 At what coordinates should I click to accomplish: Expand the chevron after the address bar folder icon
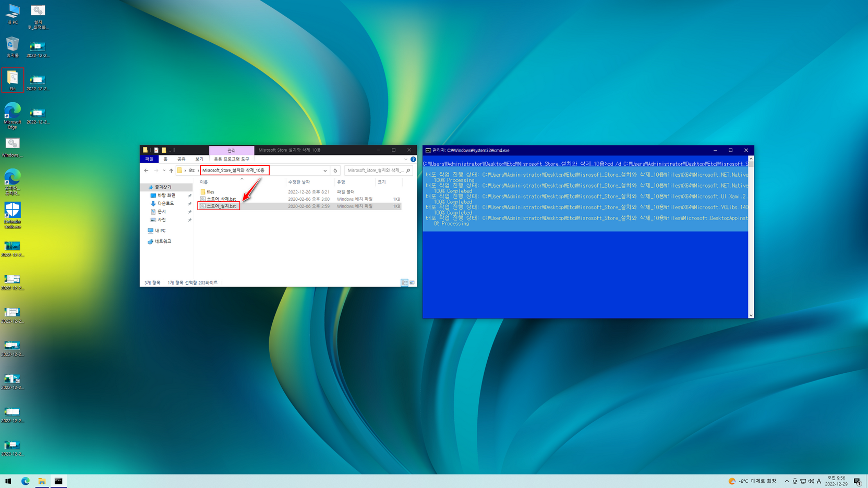pyautogui.click(x=185, y=170)
